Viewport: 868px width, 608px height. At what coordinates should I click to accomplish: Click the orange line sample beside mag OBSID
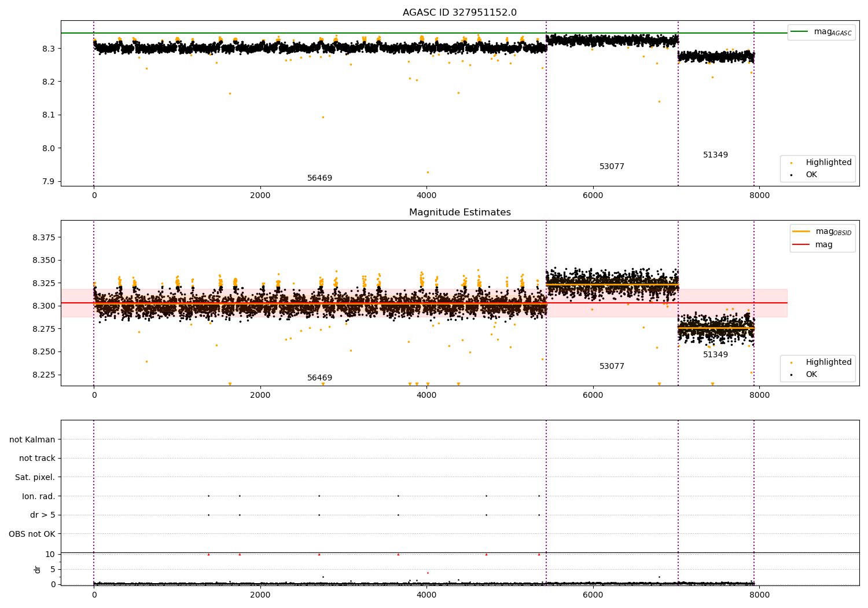pos(801,232)
